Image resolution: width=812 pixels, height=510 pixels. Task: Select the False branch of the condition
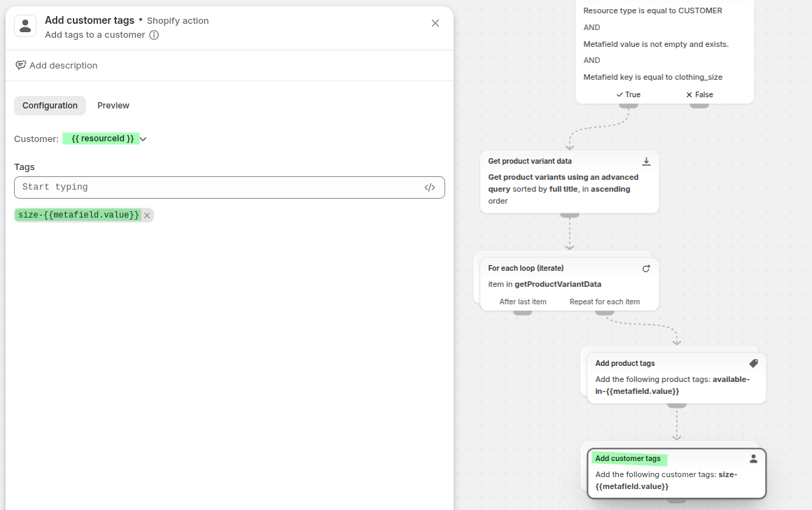point(699,95)
